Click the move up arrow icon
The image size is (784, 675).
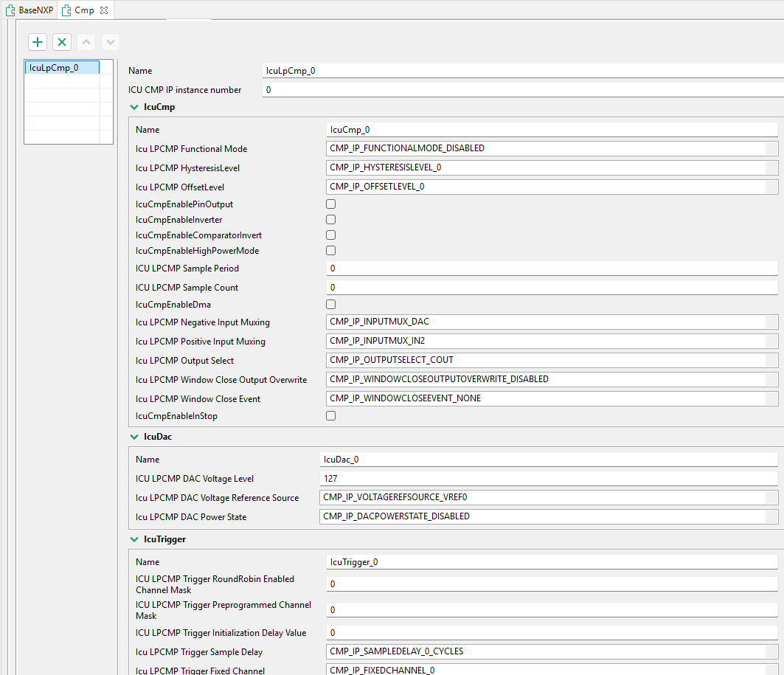(86, 42)
